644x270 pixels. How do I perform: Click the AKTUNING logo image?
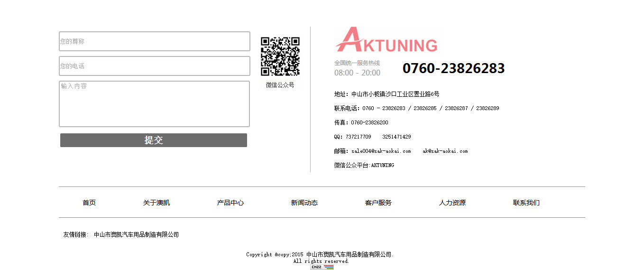click(388, 40)
